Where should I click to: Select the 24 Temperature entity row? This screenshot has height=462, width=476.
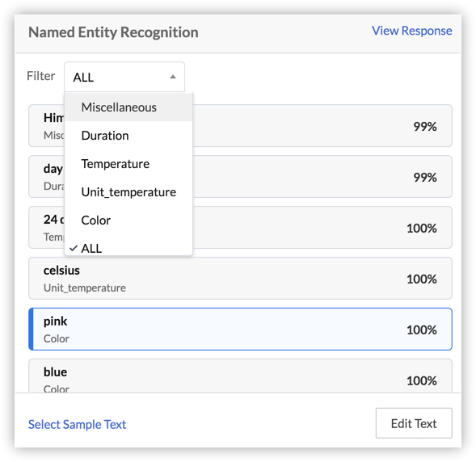click(x=240, y=227)
